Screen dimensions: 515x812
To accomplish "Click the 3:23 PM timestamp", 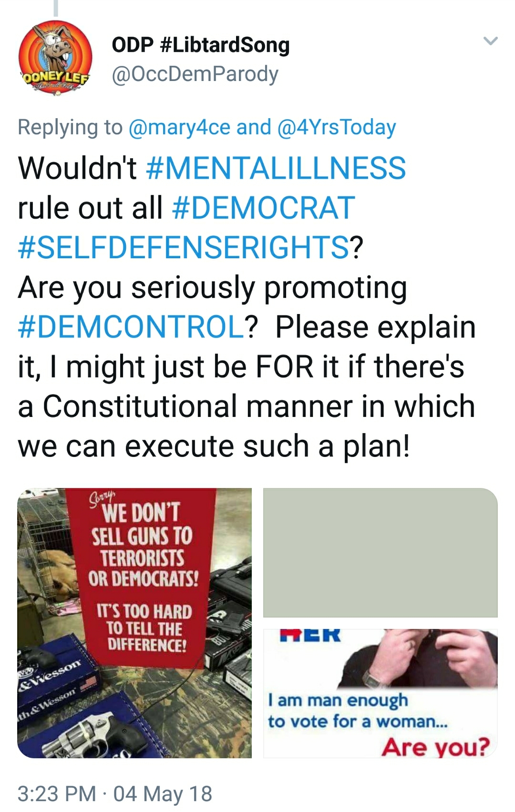I will (x=57, y=794).
